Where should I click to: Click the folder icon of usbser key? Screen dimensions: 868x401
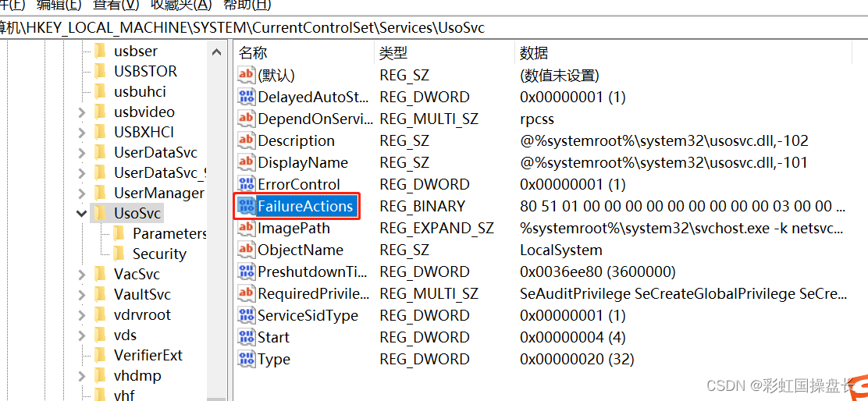click(x=100, y=51)
